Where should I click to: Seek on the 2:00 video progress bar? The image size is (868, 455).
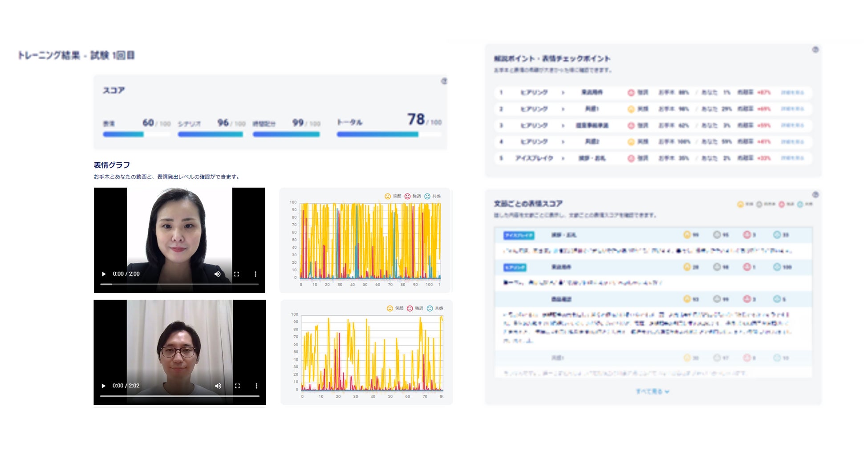pos(179,284)
